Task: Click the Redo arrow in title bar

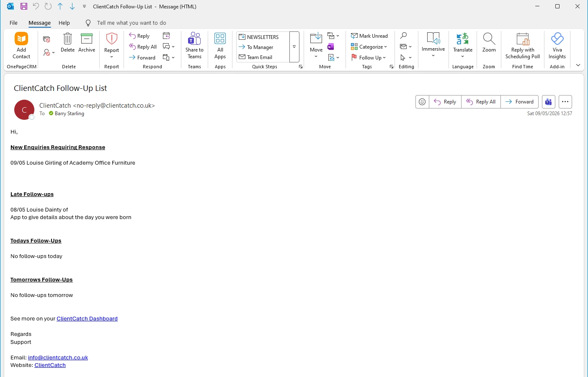Action: [48, 6]
